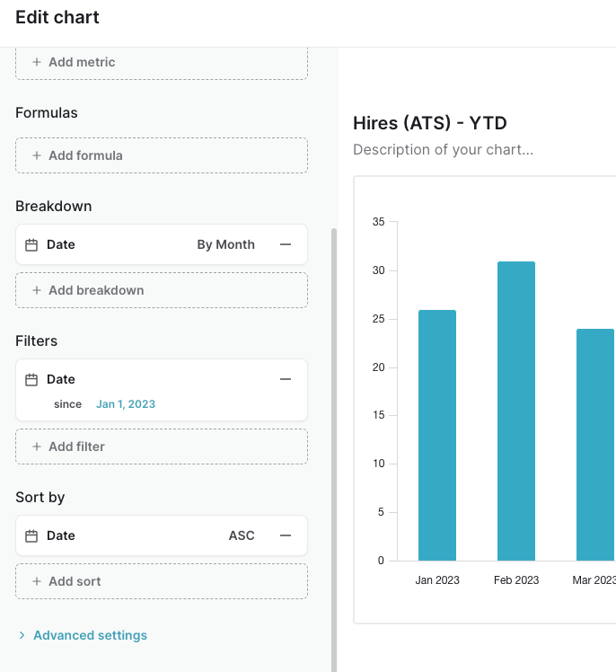This screenshot has height=672, width=616.
Task: Click the Filters section heading
Action: [x=37, y=341]
